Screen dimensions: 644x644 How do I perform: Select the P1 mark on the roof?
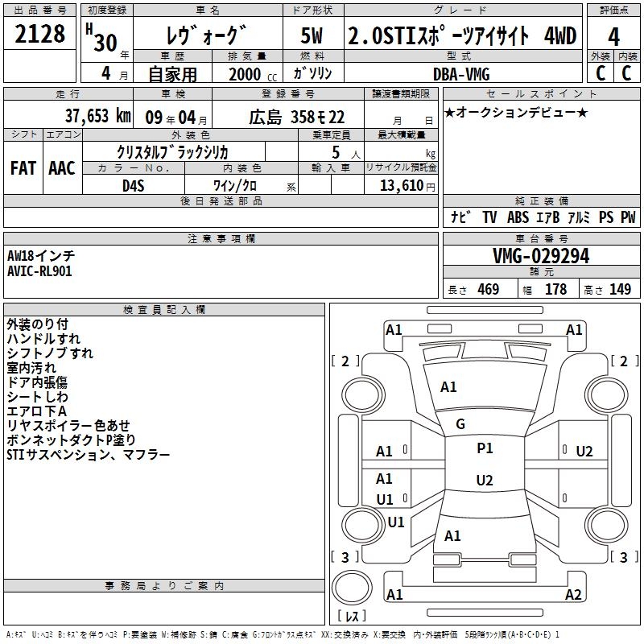point(485,448)
